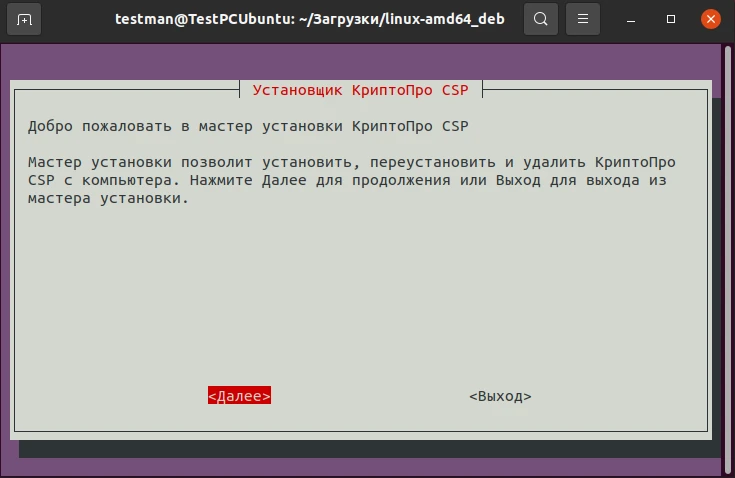Maximize the terminal window
Screen dimensions: 735x478
(x=671, y=19)
